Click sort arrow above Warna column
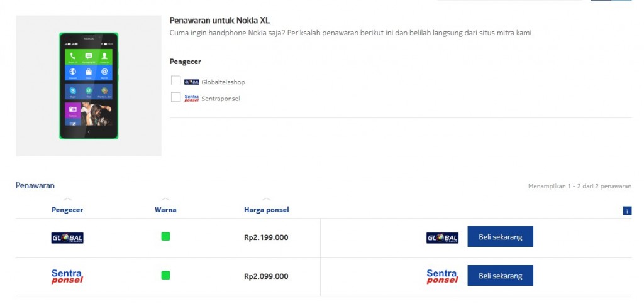The image size is (644, 304). pos(165,199)
